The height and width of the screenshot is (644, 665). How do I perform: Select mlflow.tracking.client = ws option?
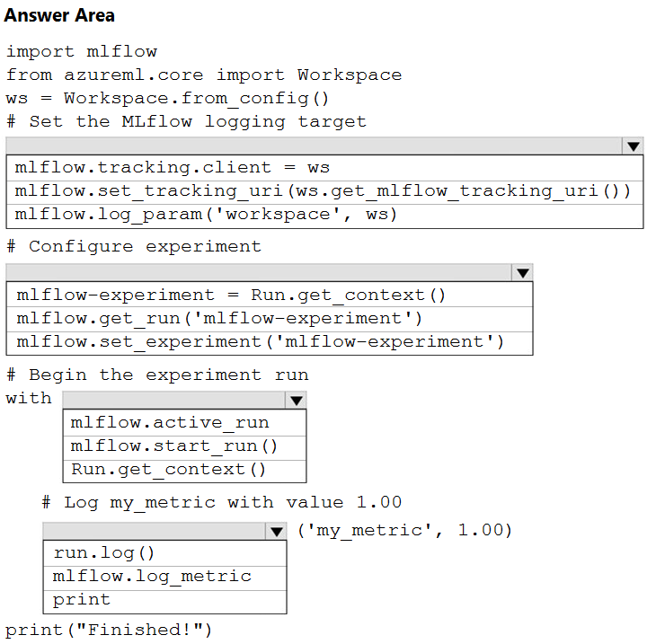(x=325, y=168)
